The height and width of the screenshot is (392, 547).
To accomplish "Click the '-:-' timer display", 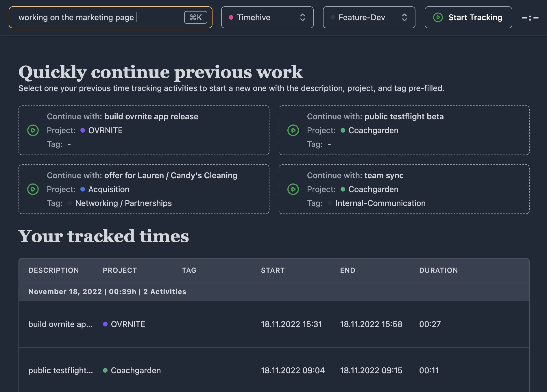I will 531,17.
